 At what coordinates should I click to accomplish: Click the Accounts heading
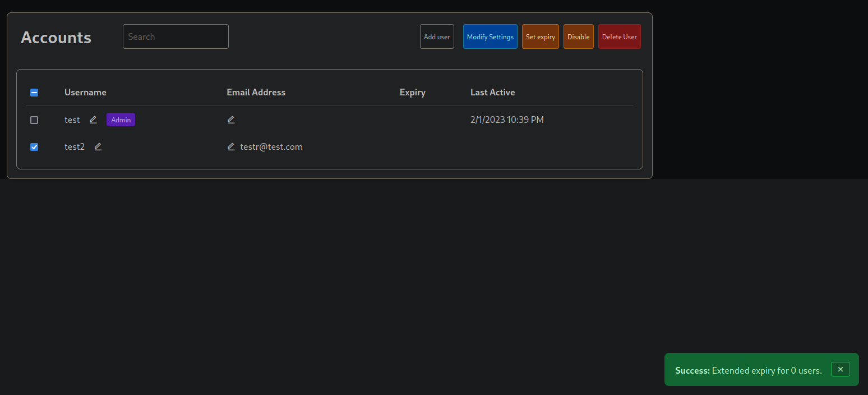[x=56, y=37]
